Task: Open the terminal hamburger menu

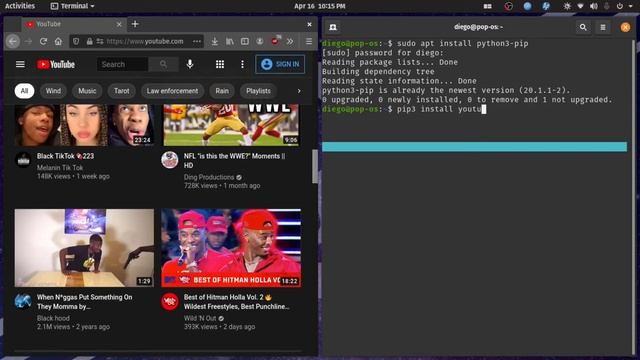Action: (603, 27)
